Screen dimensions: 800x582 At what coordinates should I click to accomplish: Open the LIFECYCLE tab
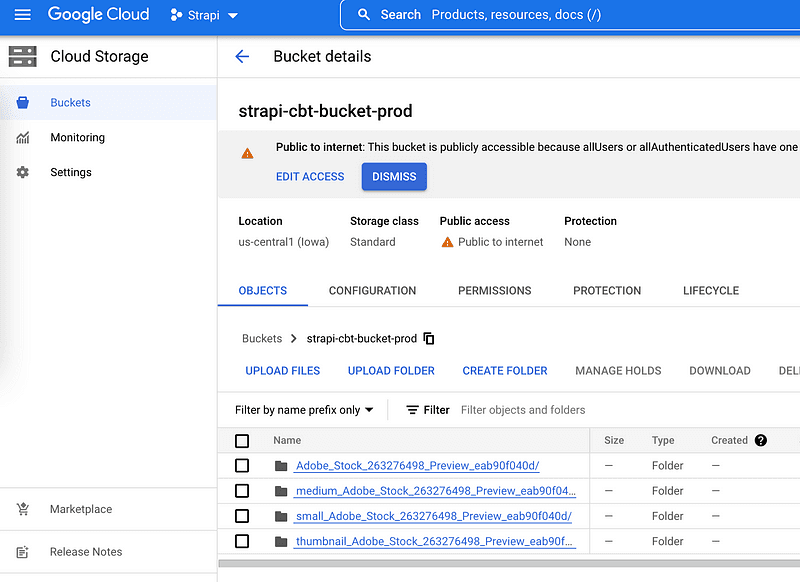[711, 291]
